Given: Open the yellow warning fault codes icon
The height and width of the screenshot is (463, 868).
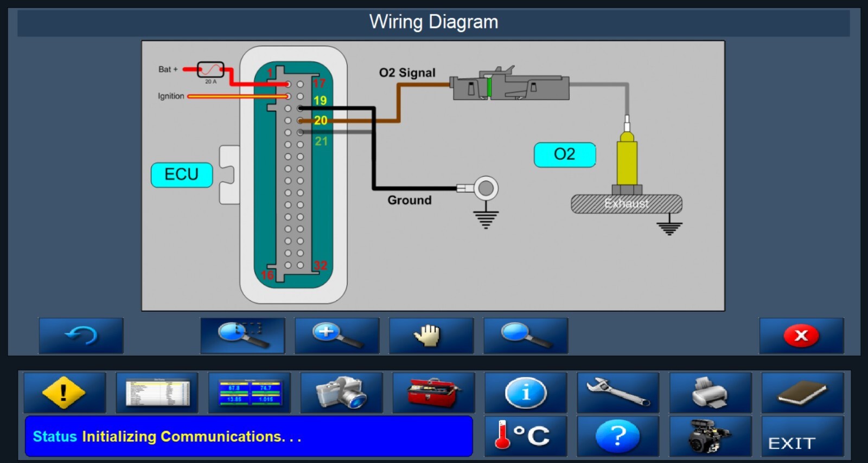Looking at the screenshot, I should coord(64,393).
